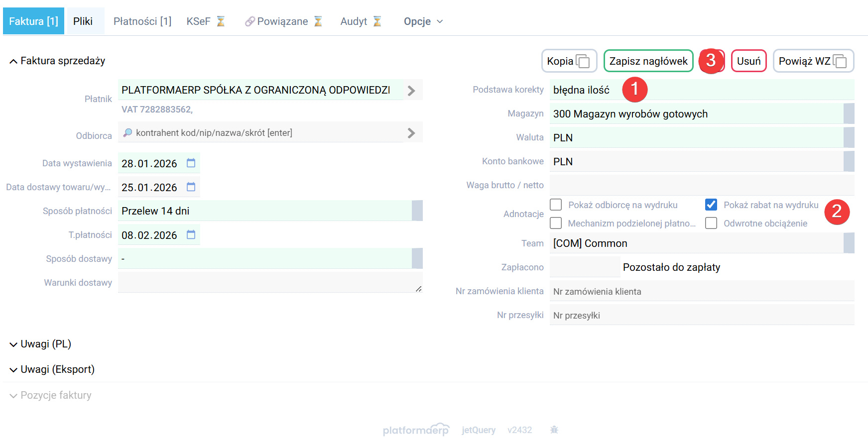Open the Sposób płatności dropdown
Screen dimensions: 868x441
click(417, 211)
